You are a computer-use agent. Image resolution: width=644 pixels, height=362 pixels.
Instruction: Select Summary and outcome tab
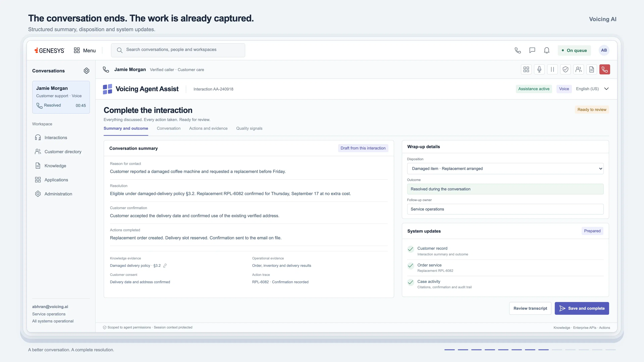126,128
